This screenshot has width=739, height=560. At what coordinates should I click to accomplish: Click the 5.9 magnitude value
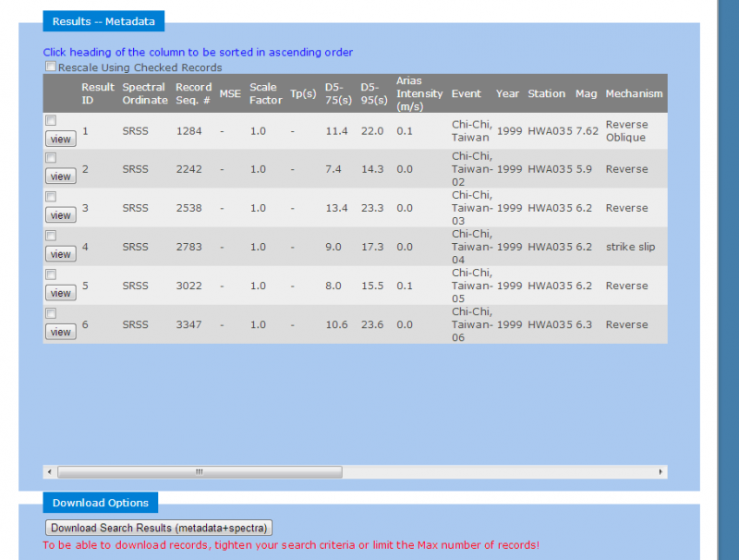click(584, 169)
